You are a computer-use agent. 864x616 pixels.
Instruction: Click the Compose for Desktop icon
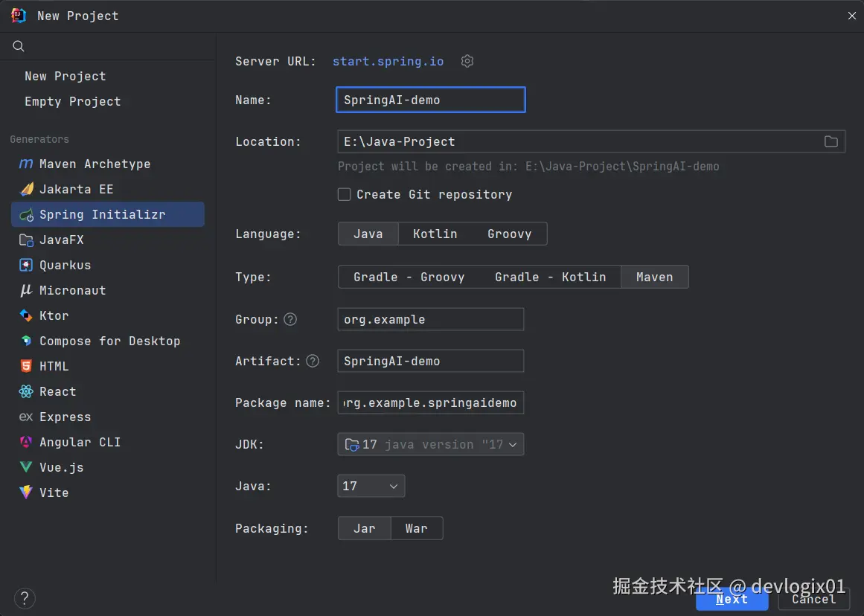[x=26, y=341]
